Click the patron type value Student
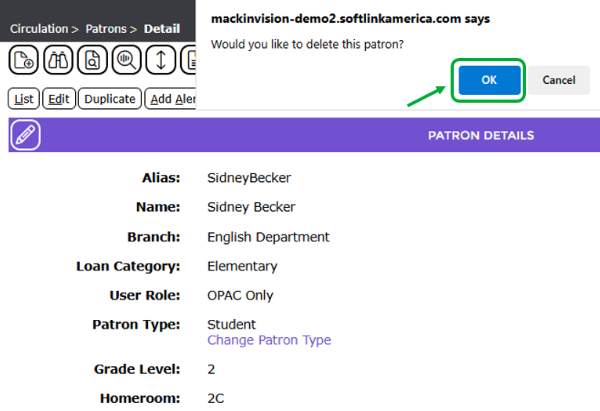The image size is (600, 411). 232,325
